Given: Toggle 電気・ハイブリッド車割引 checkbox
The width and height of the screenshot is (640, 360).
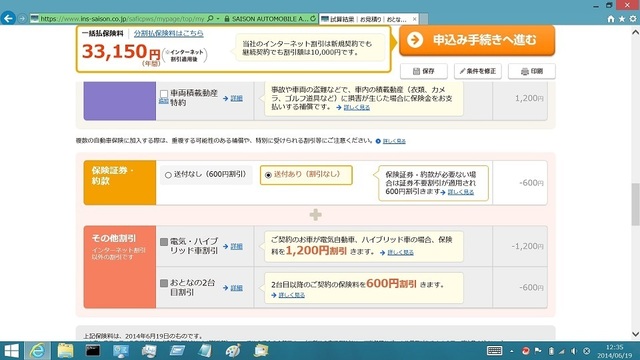Looking at the screenshot, I should 164,242.
